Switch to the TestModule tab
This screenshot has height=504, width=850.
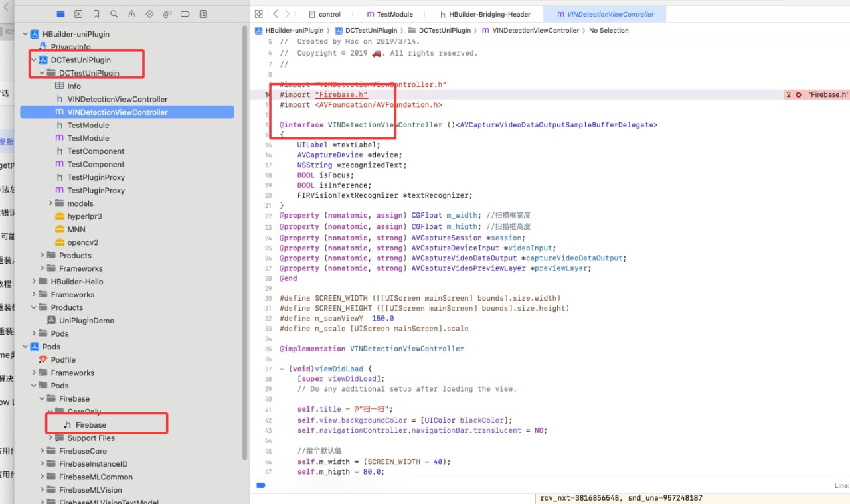(390, 14)
